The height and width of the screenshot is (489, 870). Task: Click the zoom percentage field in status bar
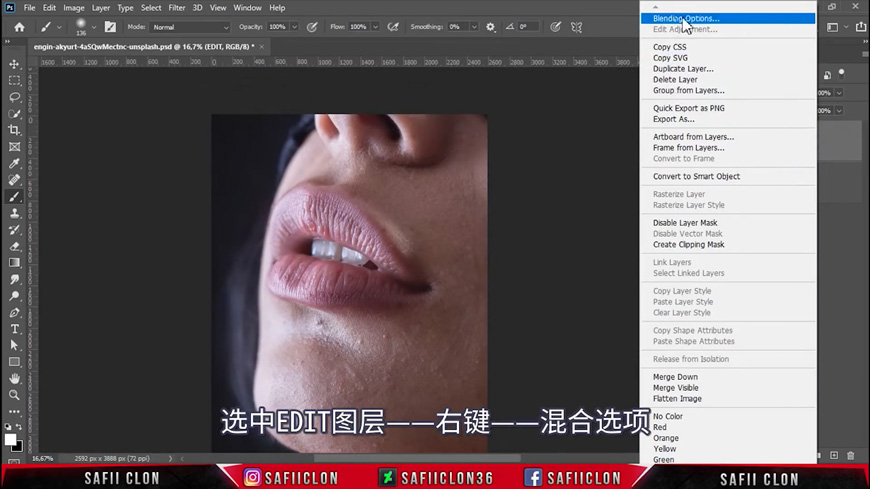pos(42,458)
